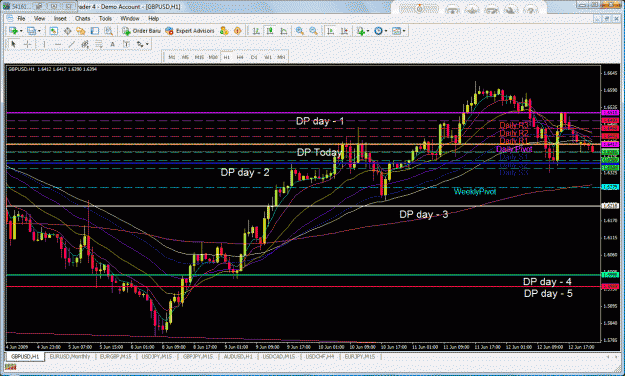Toggle the Market Watch window icon
The width and height of the screenshot is (625, 376).
point(53,31)
